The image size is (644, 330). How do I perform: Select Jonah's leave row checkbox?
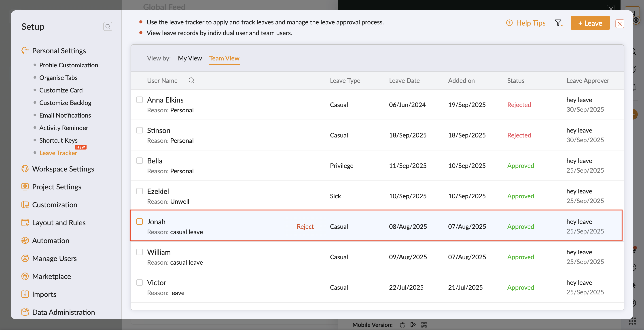click(140, 222)
